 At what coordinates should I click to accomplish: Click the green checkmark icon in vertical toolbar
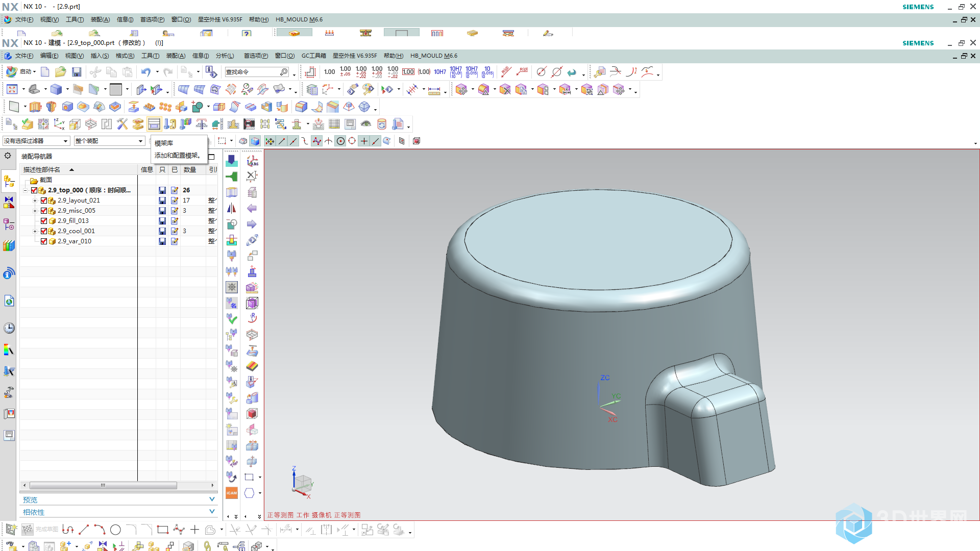[232, 319]
